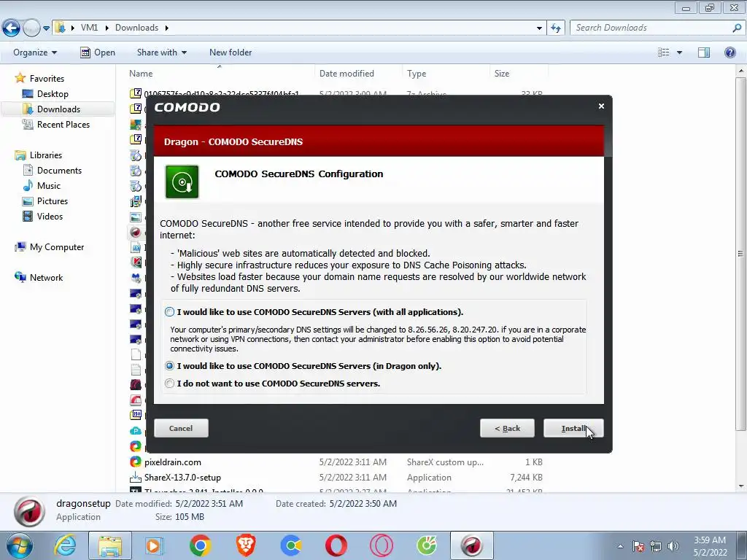Viewport: 747px width, 560px height.
Task: Click the SecureDNS Configuration disc icon
Action: tap(182, 182)
